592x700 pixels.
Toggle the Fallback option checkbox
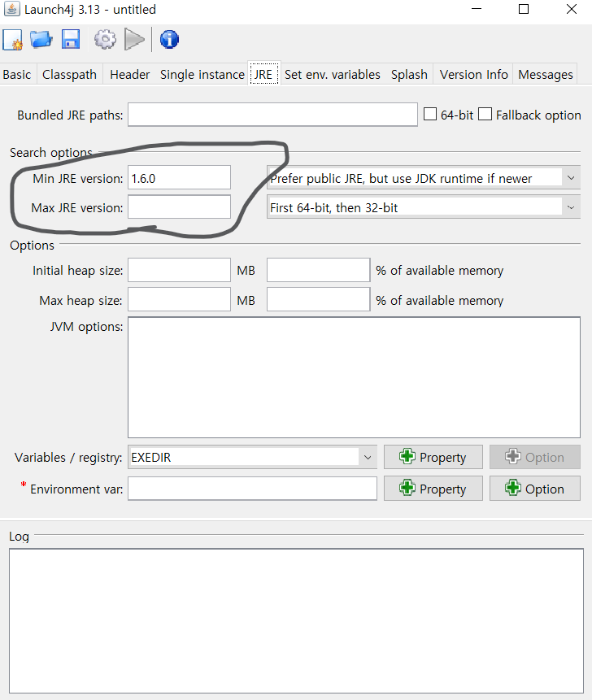[x=485, y=115]
